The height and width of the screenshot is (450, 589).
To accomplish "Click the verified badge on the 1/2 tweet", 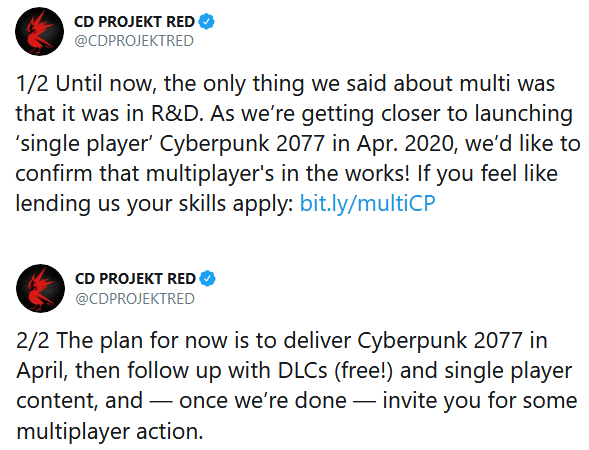I will tap(207, 21).
